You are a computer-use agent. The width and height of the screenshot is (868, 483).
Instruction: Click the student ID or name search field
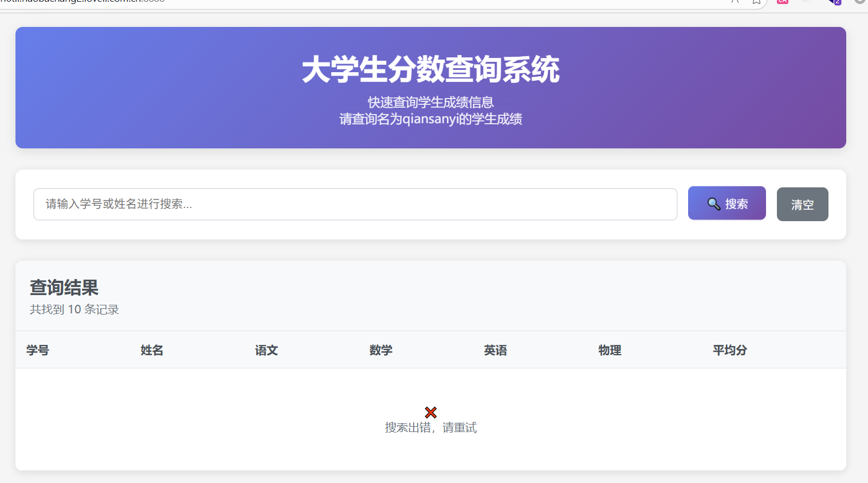pyautogui.click(x=355, y=204)
